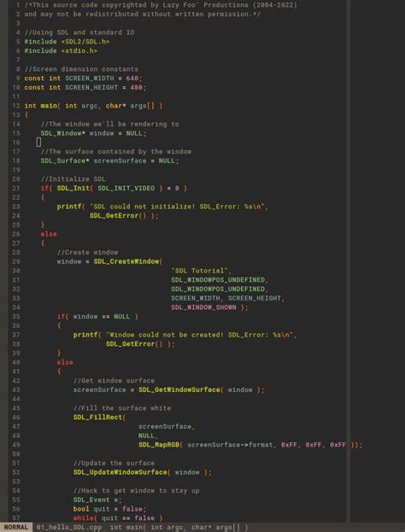The image size is (405, 532).
Task: Click SDL_GetError() on line 38
Action: 134,343
